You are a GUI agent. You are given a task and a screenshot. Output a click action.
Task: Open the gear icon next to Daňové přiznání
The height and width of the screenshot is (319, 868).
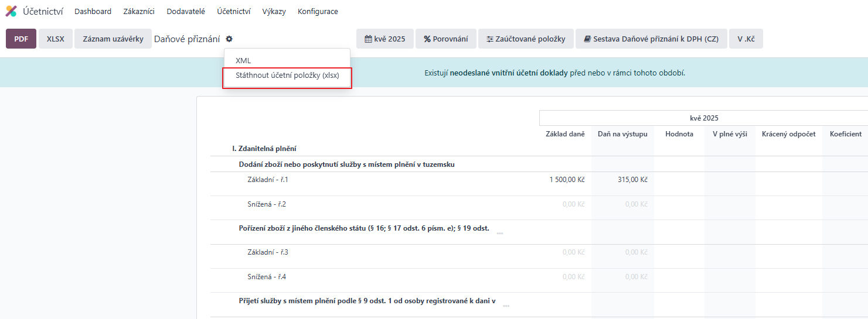229,39
